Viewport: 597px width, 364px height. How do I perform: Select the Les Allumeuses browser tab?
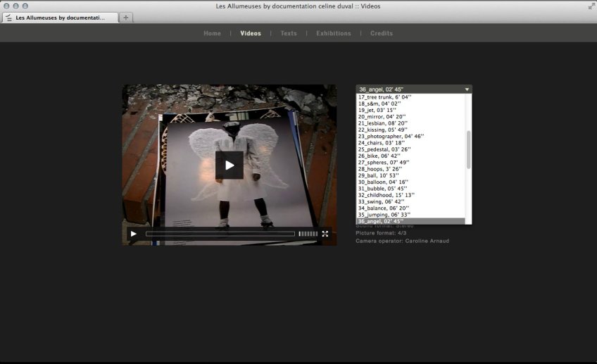click(x=60, y=18)
